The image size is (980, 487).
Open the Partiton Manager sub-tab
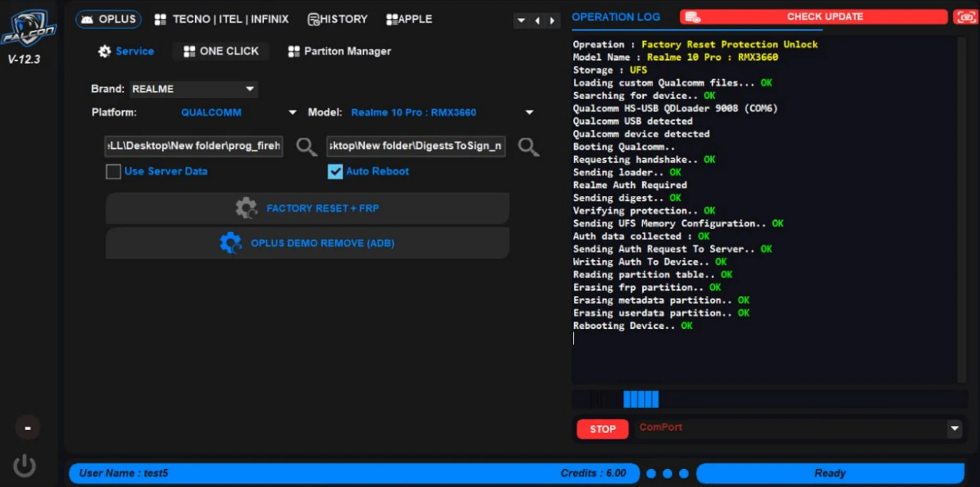[339, 51]
